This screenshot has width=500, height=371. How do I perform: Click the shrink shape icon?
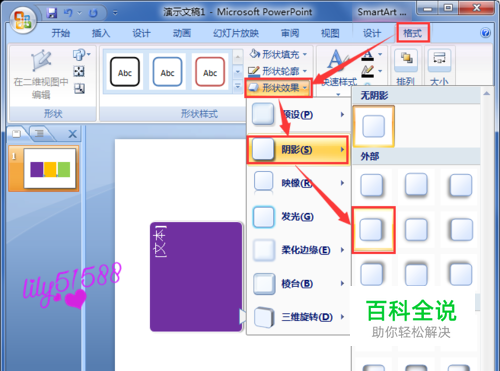click(x=79, y=88)
